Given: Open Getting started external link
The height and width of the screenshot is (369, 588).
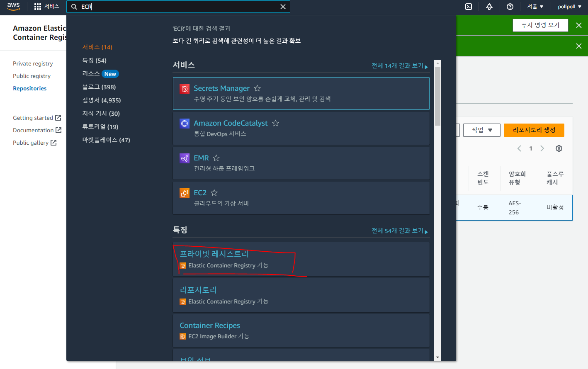Looking at the screenshot, I should click(x=37, y=118).
